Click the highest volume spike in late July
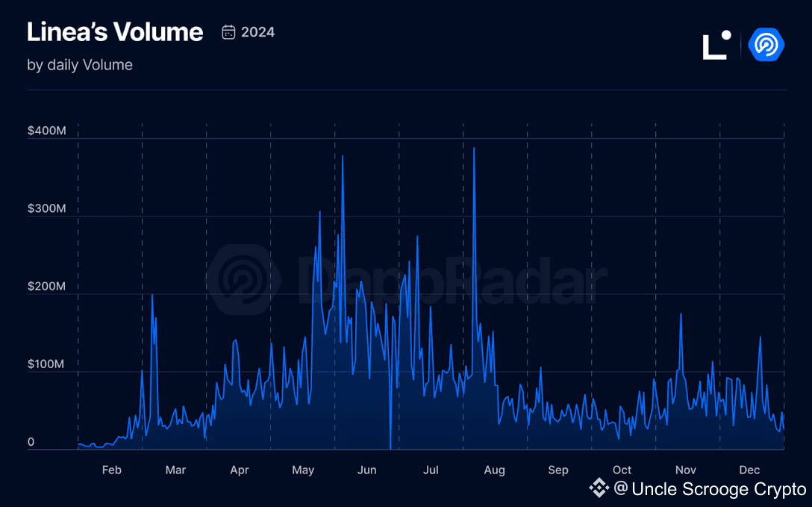The width and height of the screenshot is (812, 507). (x=474, y=149)
